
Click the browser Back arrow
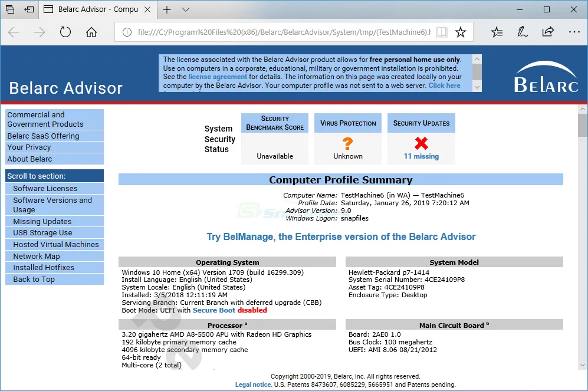pyautogui.click(x=14, y=32)
